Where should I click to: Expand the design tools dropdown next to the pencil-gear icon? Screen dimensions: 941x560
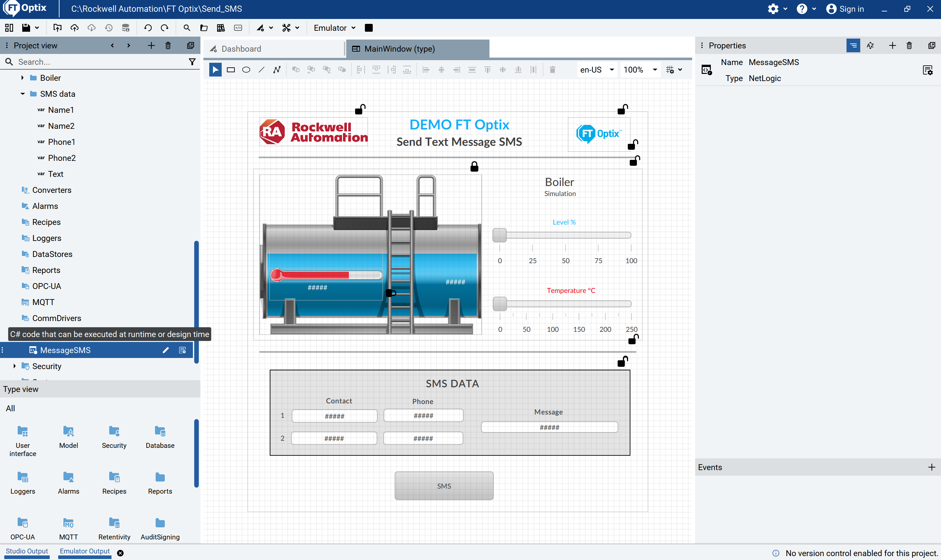[x=271, y=28]
